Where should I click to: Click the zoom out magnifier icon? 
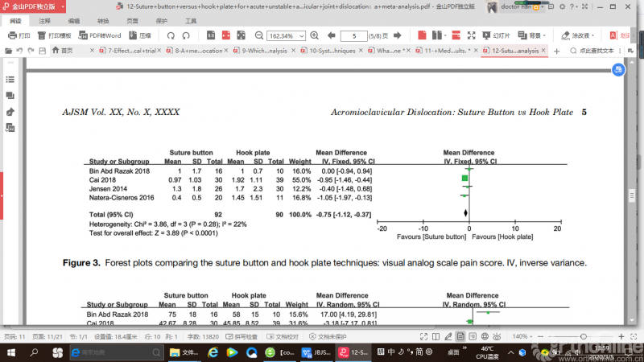[x=256, y=36]
